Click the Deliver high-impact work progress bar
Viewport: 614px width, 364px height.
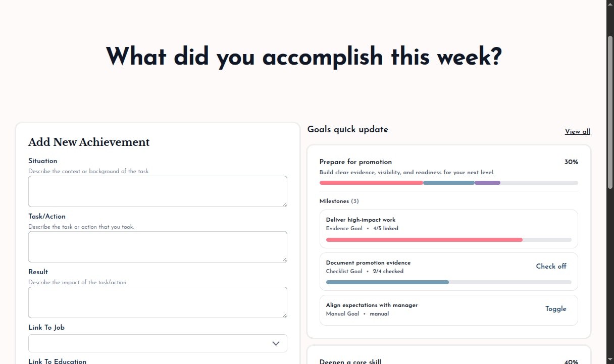pyautogui.click(x=448, y=240)
